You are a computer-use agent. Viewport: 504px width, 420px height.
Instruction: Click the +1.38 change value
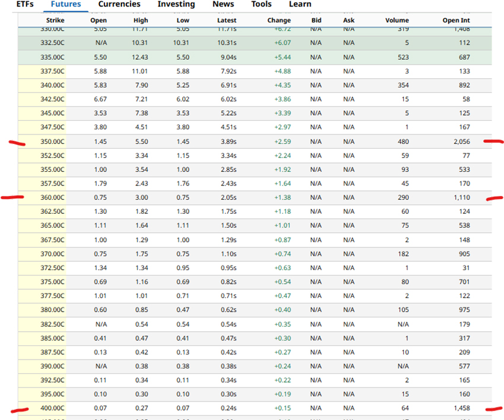point(282,197)
